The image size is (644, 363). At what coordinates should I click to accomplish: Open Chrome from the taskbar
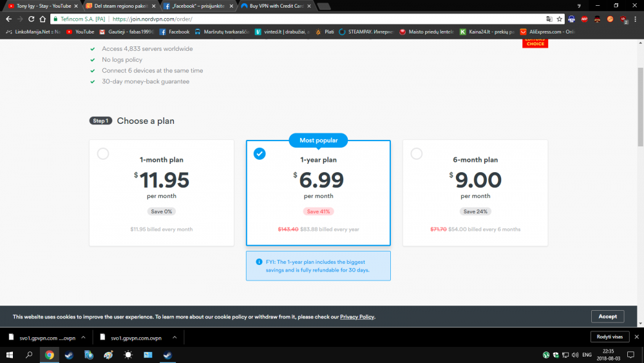50,355
